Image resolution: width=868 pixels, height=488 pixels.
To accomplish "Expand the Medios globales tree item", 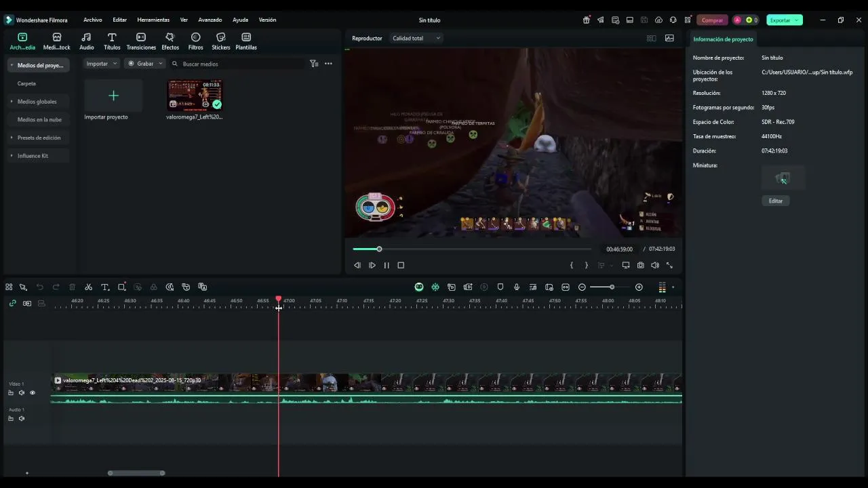I will click(12, 102).
